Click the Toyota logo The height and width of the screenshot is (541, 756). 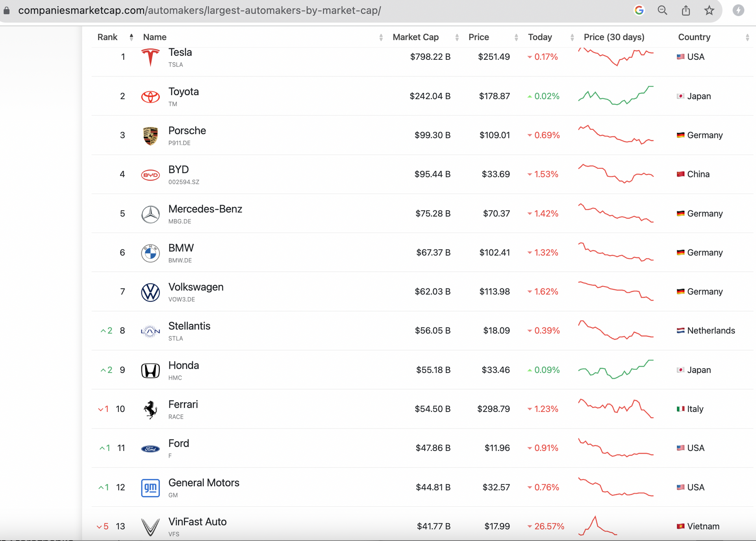coord(150,96)
